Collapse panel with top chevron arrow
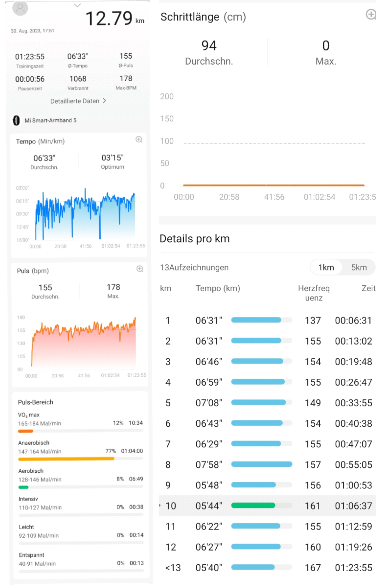 click(78, 5)
